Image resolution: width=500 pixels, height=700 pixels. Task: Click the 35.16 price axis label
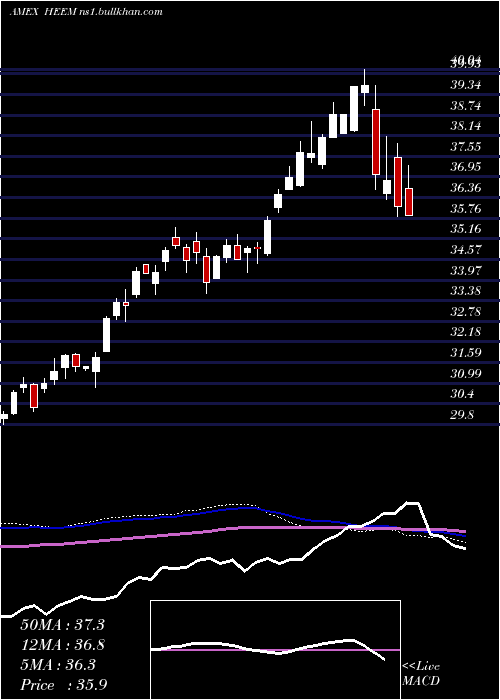coord(466,229)
